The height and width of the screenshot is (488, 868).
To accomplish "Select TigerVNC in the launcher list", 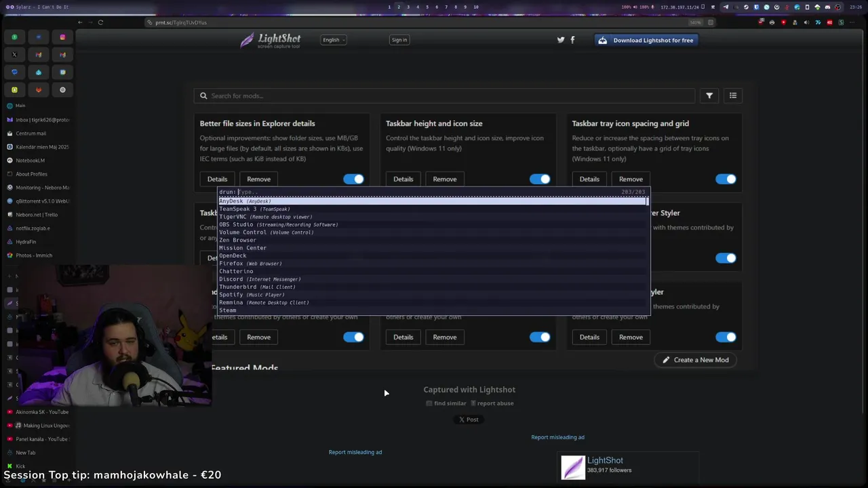I will (433, 217).
